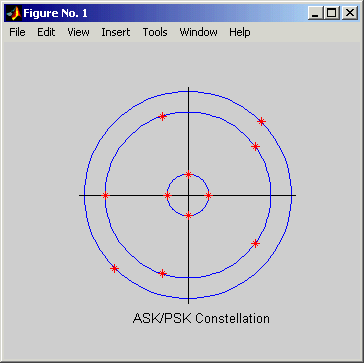Open the Tools menu
The image size is (364, 363).
click(x=155, y=32)
